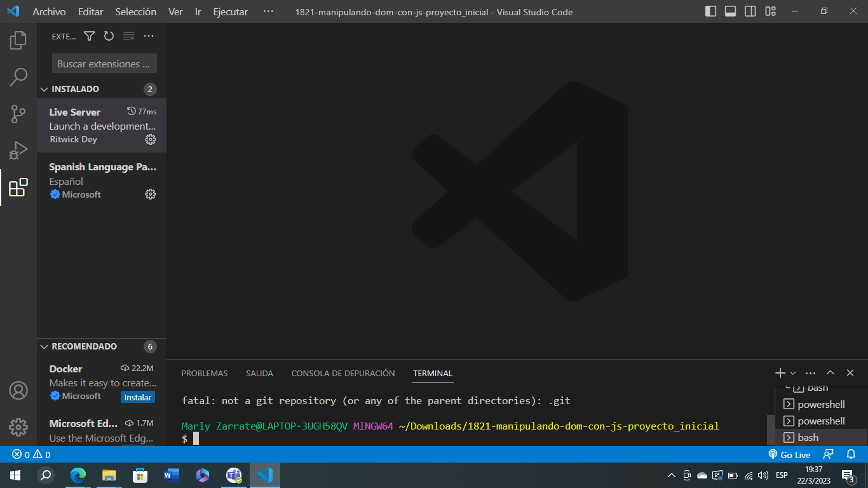This screenshot has width=868, height=488.
Task: Open terminal panel more actions ellipsis
Action: pos(810,373)
